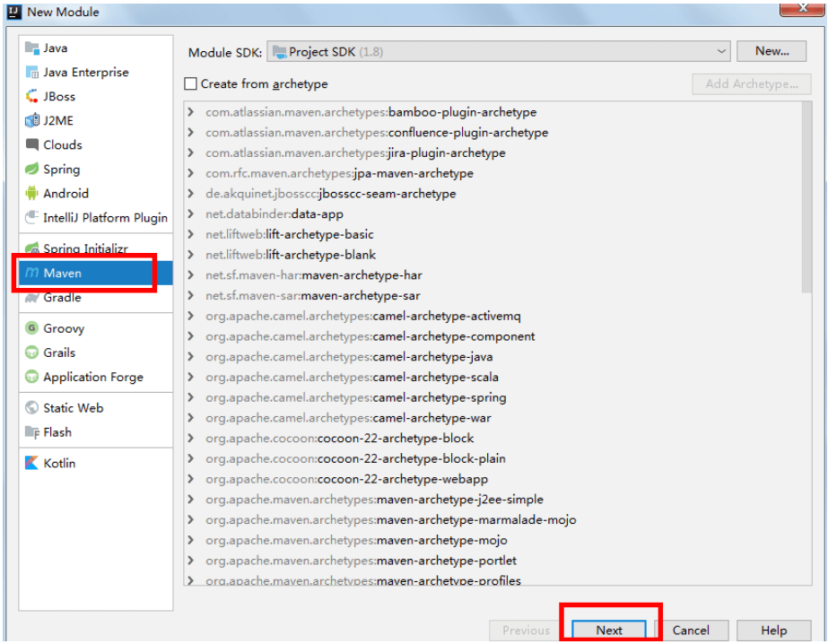Select maven-archetype-marmalade-mojo row

(x=492, y=519)
